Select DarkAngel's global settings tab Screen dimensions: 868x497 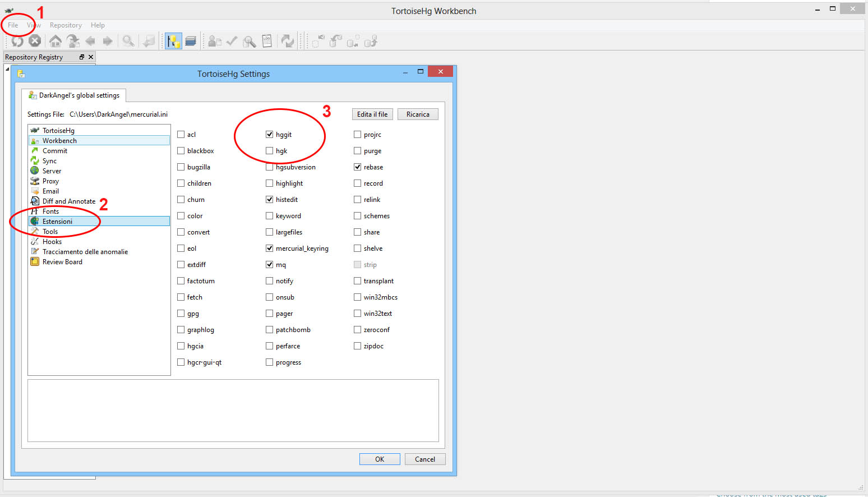74,95
